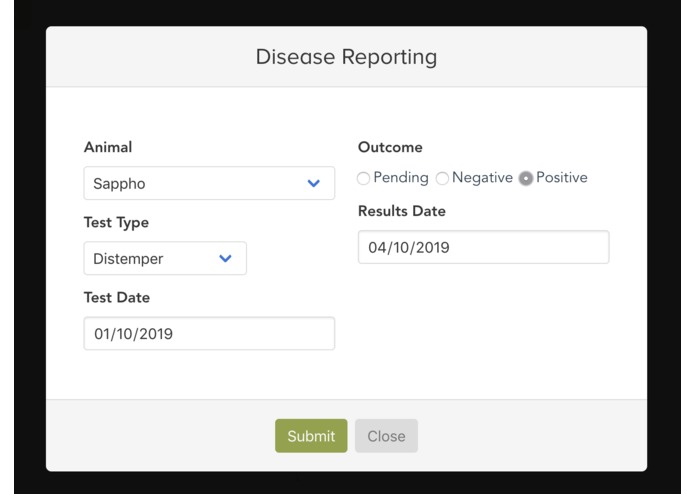695x494 pixels.
Task: Click the Outcome label
Action: (x=390, y=147)
